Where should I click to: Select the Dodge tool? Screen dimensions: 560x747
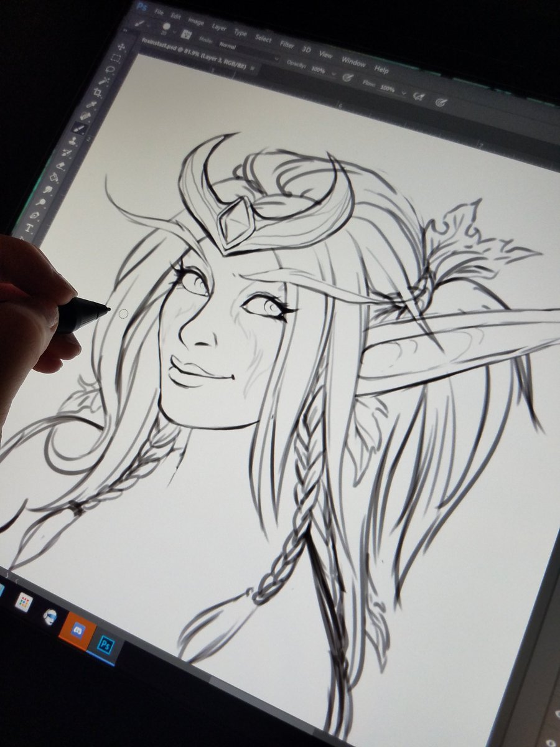[40, 202]
